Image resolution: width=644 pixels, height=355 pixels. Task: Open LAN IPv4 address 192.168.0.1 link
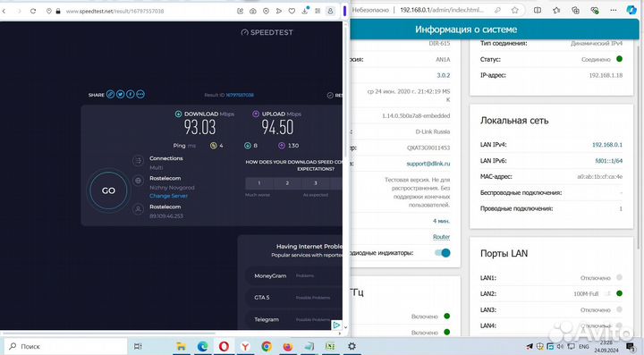tap(607, 145)
